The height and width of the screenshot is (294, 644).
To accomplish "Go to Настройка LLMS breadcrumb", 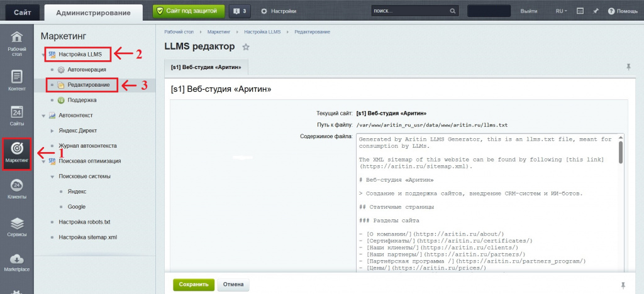I will coord(262,31).
